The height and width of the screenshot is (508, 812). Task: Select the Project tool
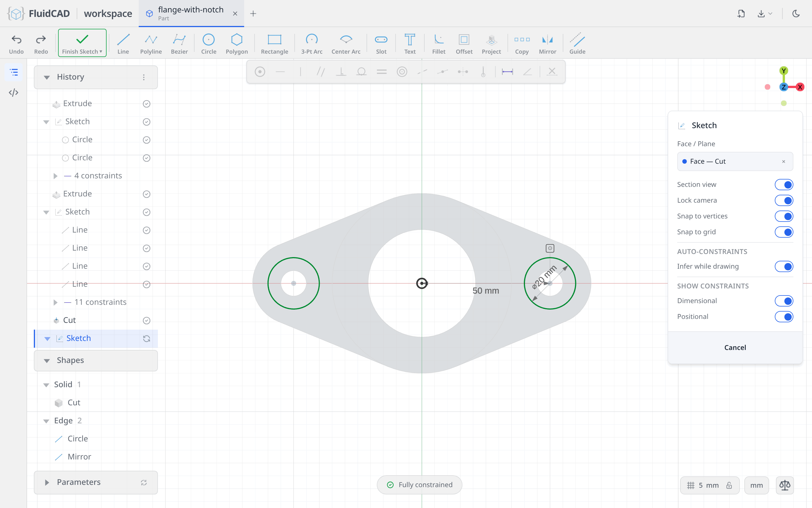coord(491,44)
